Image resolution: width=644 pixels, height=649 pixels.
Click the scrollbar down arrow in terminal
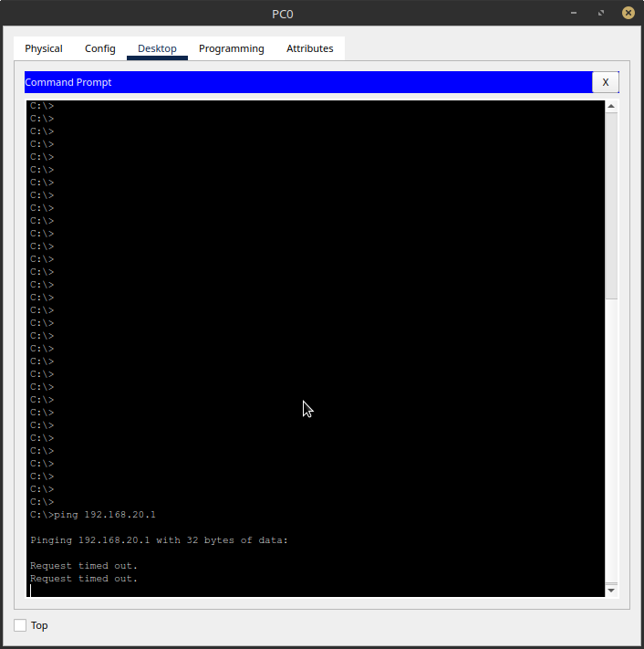point(611,591)
